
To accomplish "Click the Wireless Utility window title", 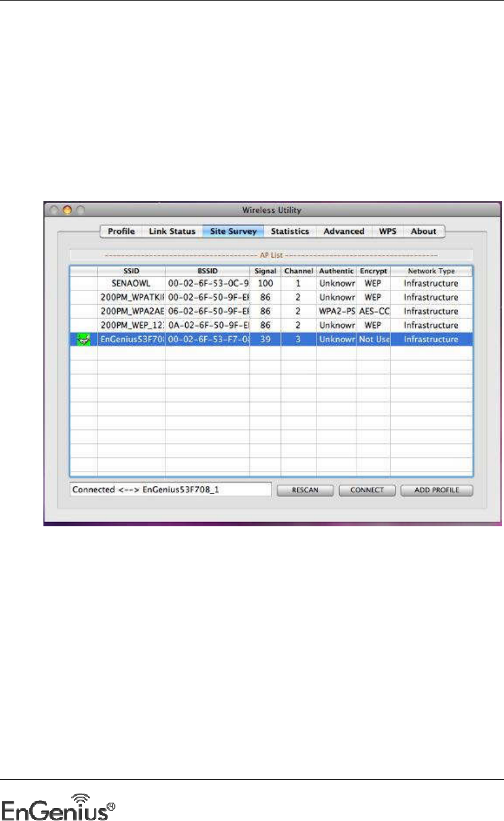I will pyautogui.click(x=272, y=210).
